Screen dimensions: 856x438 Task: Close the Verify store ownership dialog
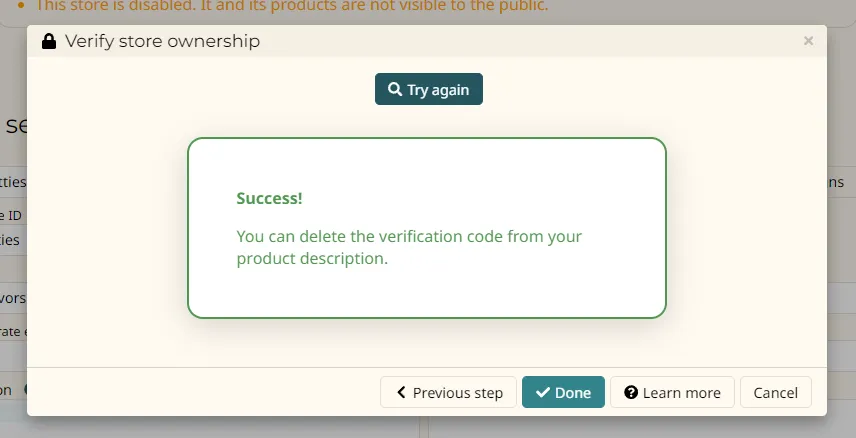coord(808,41)
